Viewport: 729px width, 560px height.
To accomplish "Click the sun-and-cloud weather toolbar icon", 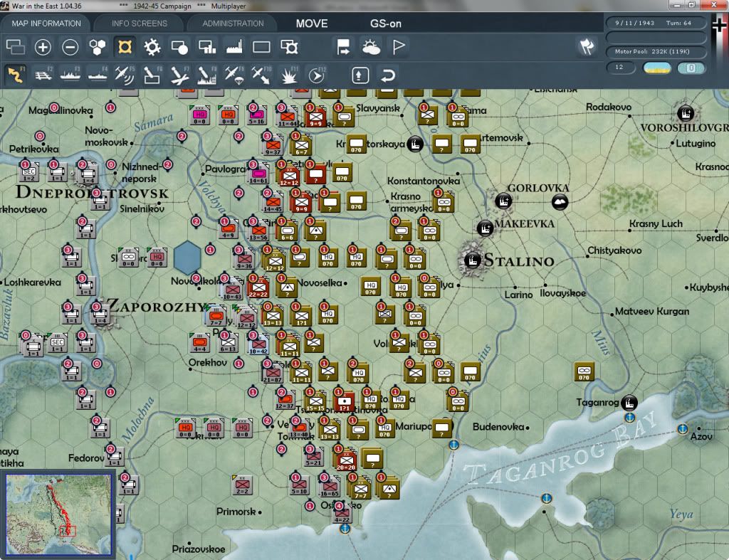I will coord(371,47).
